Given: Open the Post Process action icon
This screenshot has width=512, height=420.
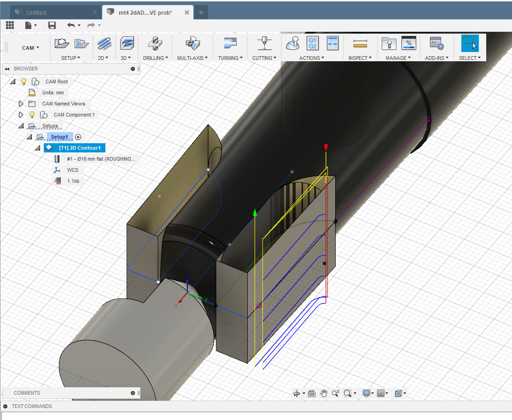Looking at the screenshot, I should click(x=313, y=44).
